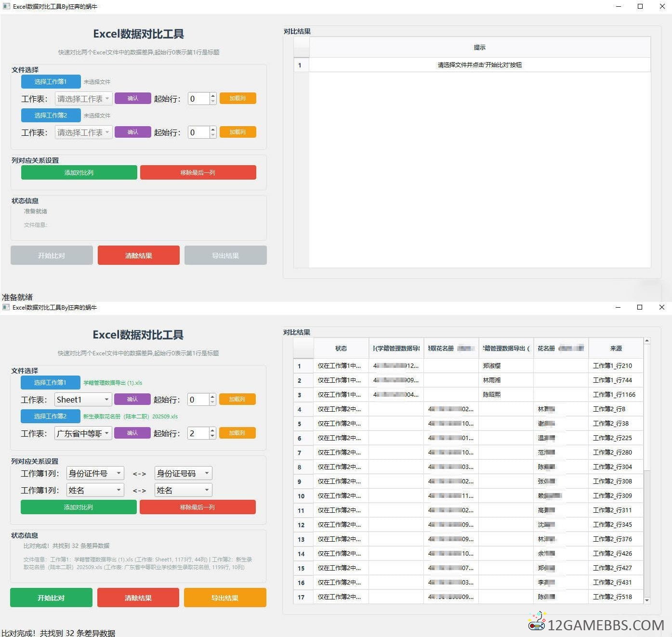
Task: Open the Sheet1 worksheet dropdown
Action: [x=83, y=400]
